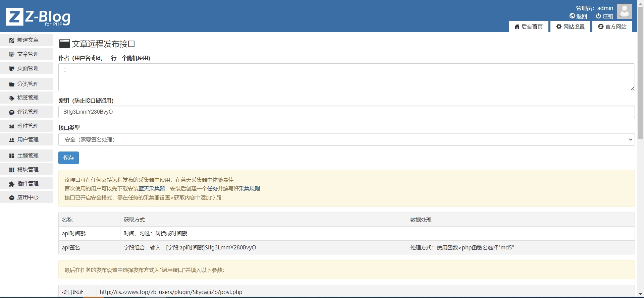Focus the 密钥 input field
The image size is (644, 298).
pyautogui.click(x=346, y=112)
